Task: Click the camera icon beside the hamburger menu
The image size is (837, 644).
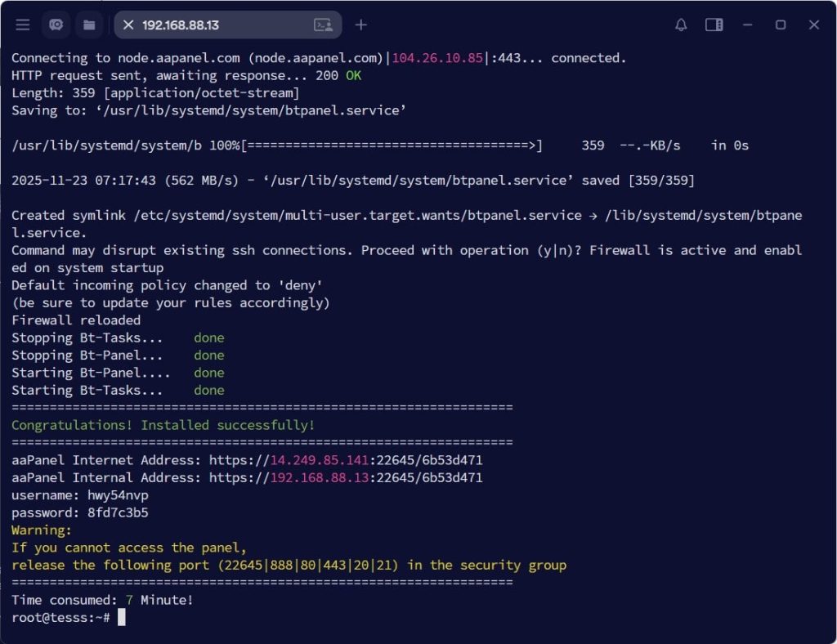Action: pyautogui.click(x=56, y=25)
